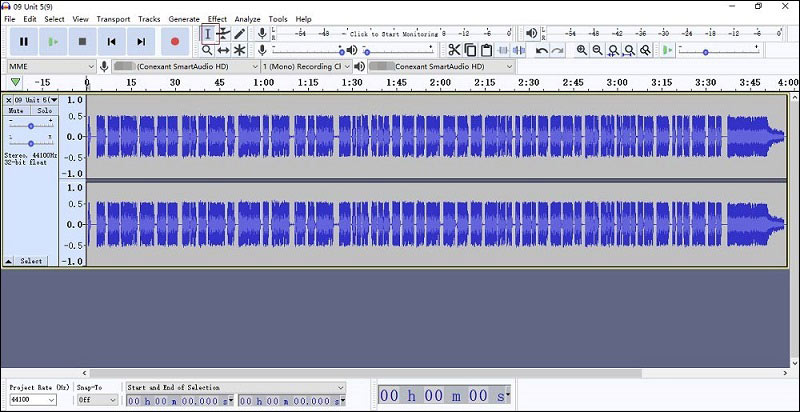Click the track pan slider
This screenshot has height=412, width=800.
(x=31, y=143)
